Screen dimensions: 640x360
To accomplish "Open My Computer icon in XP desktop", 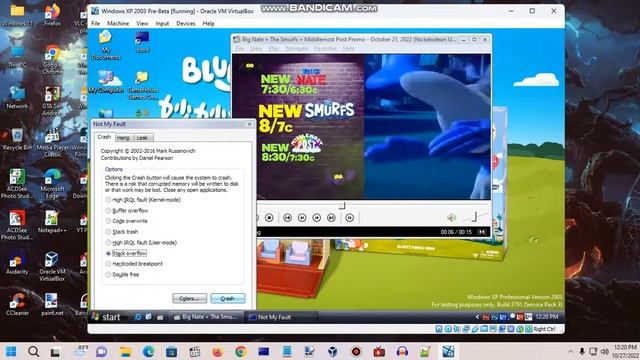I will [106, 82].
